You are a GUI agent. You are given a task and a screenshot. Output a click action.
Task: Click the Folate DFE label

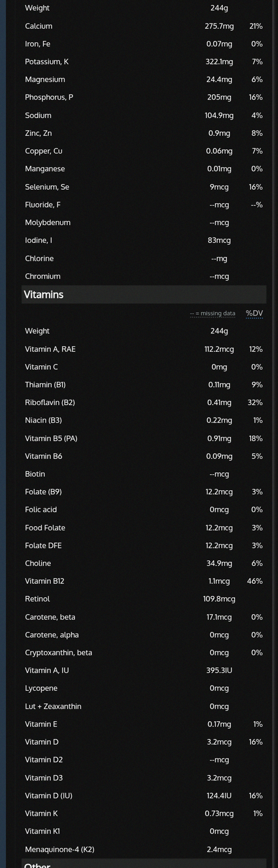click(x=43, y=545)
